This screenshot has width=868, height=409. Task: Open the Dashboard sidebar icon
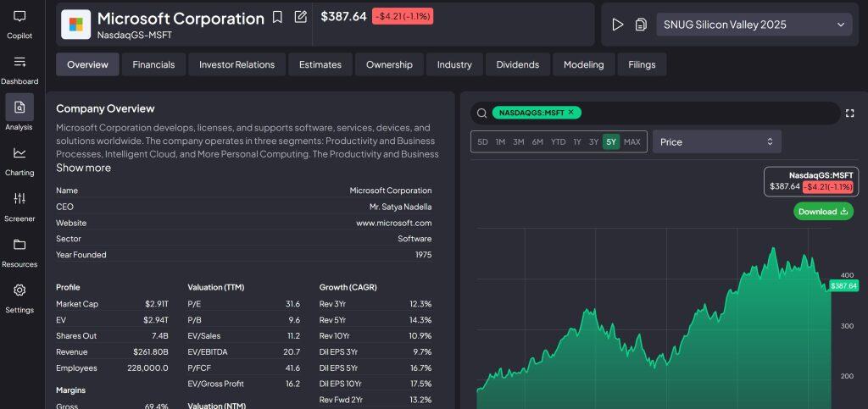(x=19, y=62)
